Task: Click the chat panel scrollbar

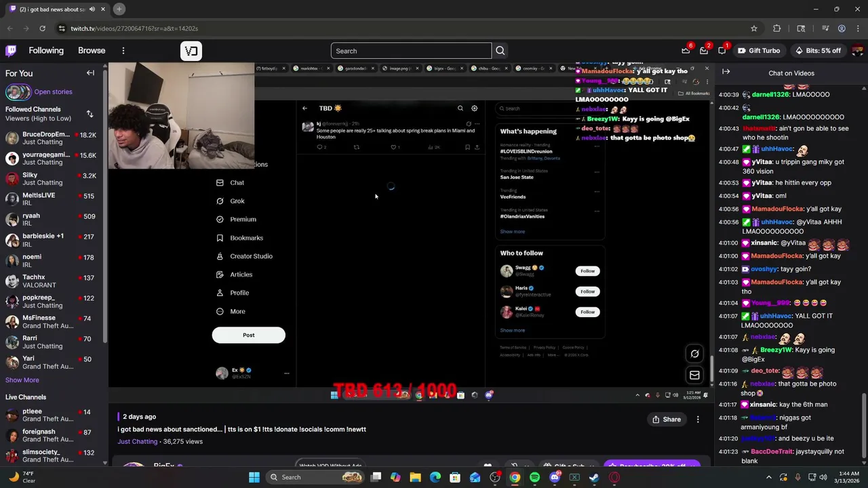Action: tap(863, 426)
